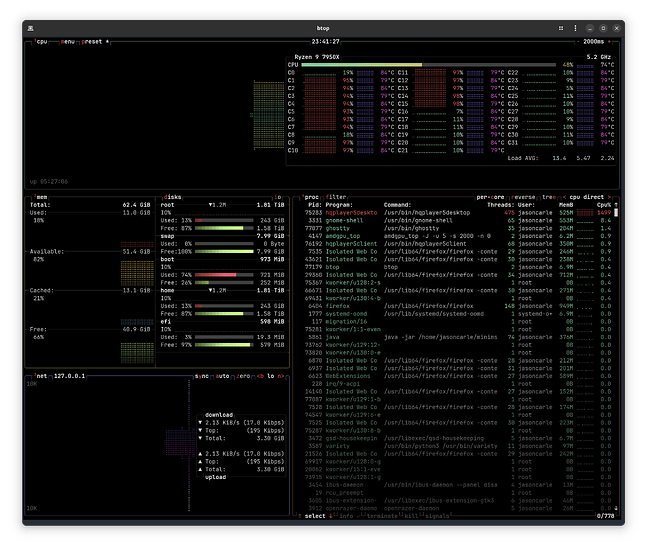Select the firefox process with 148 threads
The height and width of the screenshot is (550, 646).
point(457,306)
